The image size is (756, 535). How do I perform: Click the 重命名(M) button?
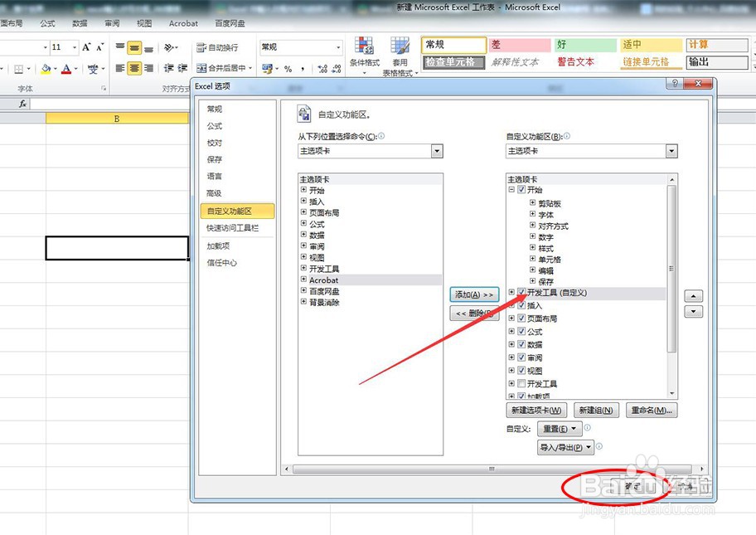point(652,410)
